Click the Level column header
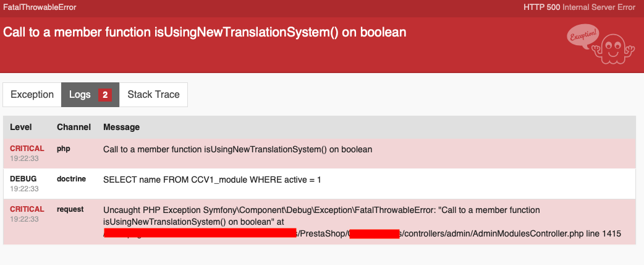Image resolution: width=644 pixels, height=265 pixels. (21, 127)
